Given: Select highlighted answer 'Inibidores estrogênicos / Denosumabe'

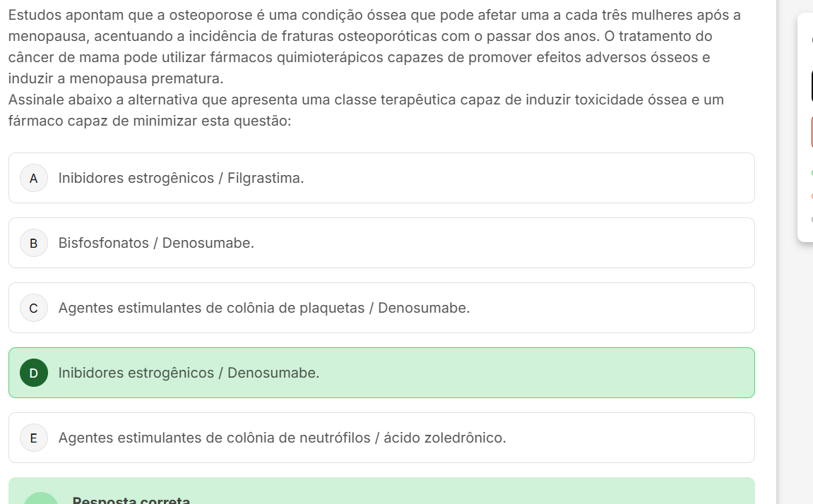Looking at the screenshot, I should 189,373.
